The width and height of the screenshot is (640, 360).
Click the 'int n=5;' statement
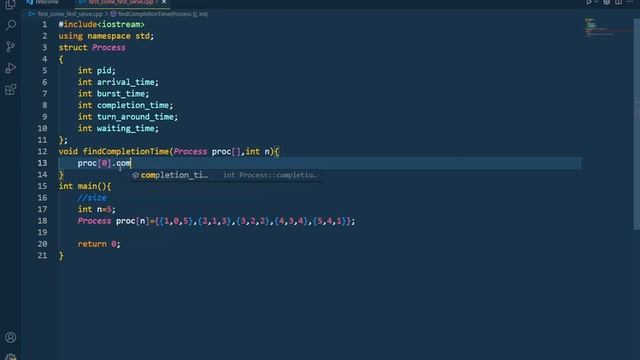click(97, 209)
